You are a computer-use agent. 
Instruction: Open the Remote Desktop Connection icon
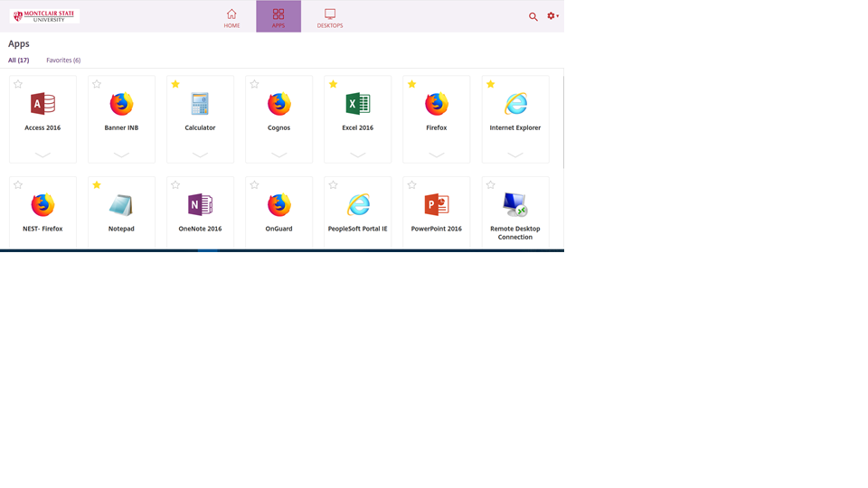pyautogui.click(x=515, y=205)
